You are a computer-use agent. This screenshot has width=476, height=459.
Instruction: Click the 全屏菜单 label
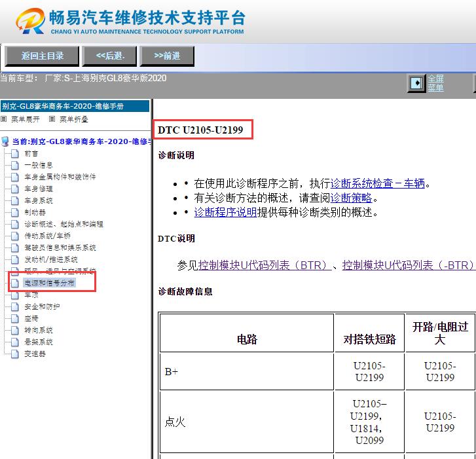[x=435, y=83]
